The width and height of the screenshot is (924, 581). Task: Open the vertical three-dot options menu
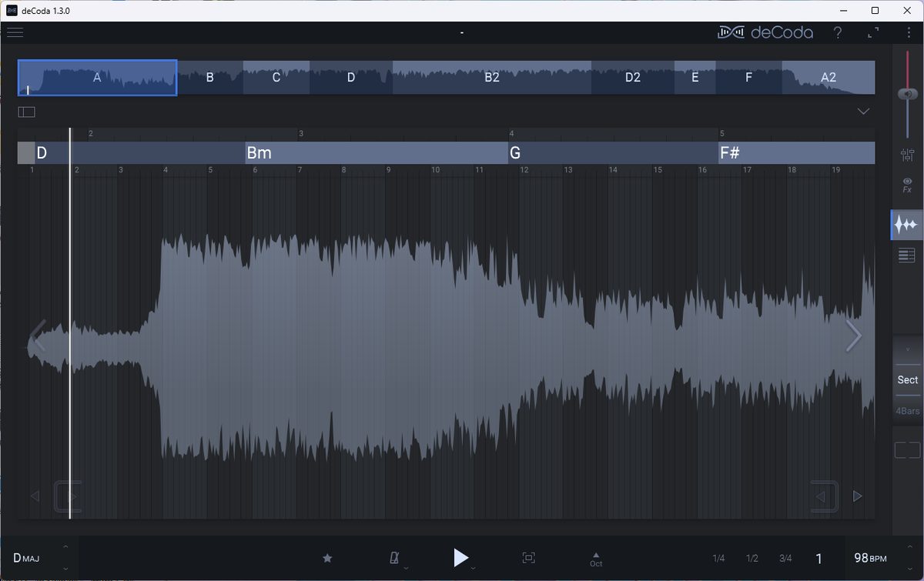(909, 32)
